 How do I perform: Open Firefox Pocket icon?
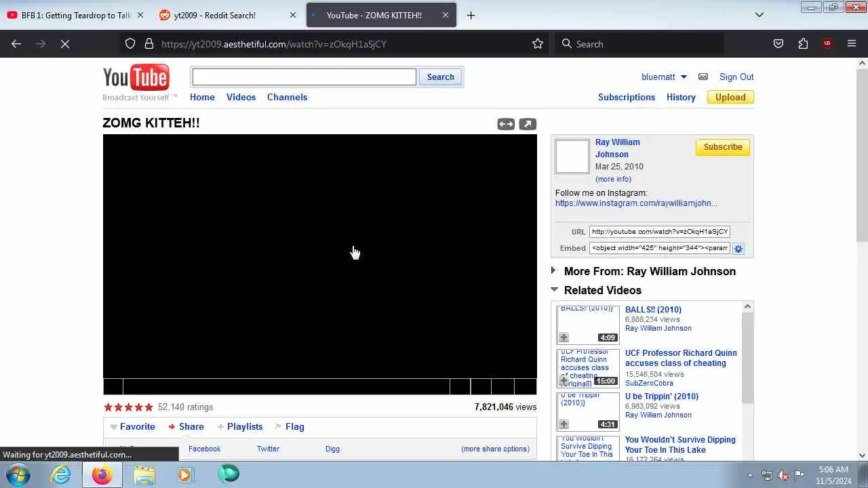click(x=778, y=44)
